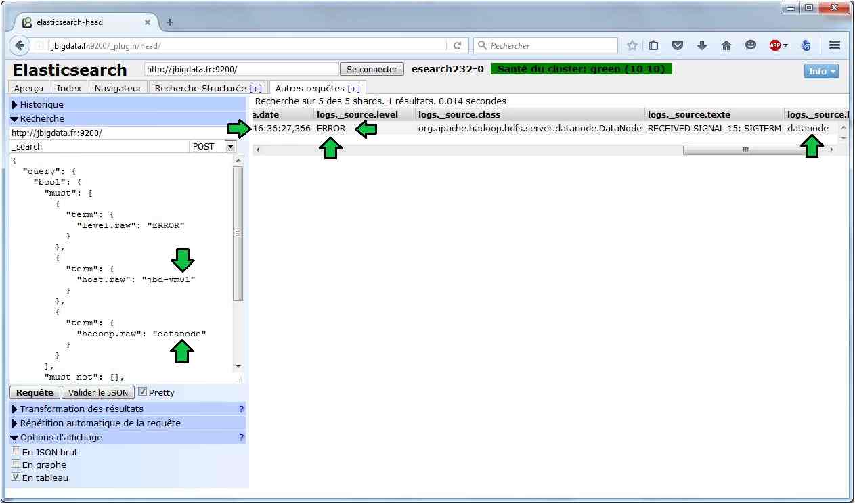The height and width of the screenshot is (504, 855).
Task: Uncheck the Pretty checkbox
Action: [x=143, y=392]
